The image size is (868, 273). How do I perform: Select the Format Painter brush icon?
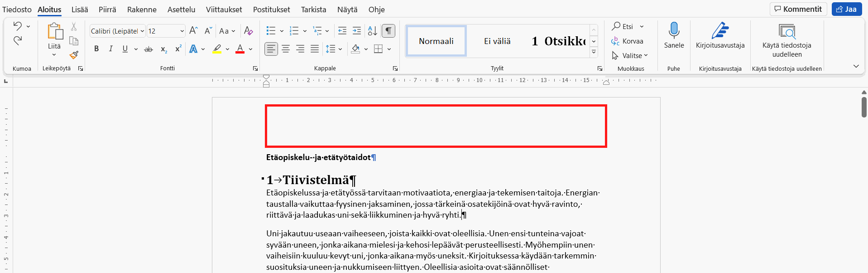tap(74, 55)
